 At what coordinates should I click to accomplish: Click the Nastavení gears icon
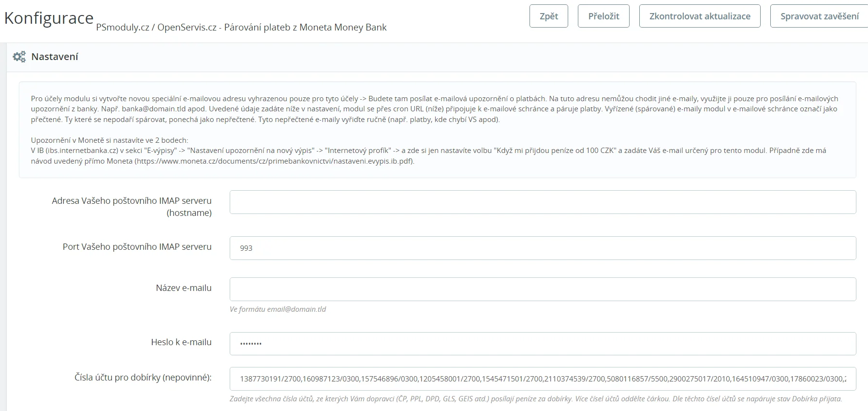[x=19, y=57]
